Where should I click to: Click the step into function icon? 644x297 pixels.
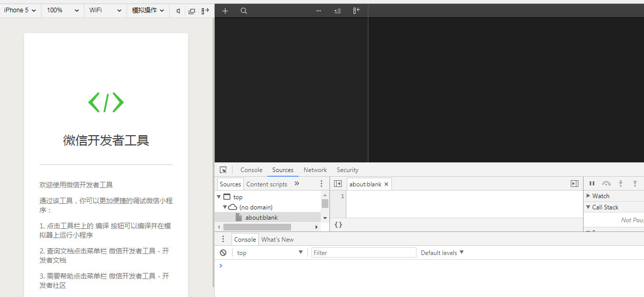pyautogui.click(x=620, y=183)
